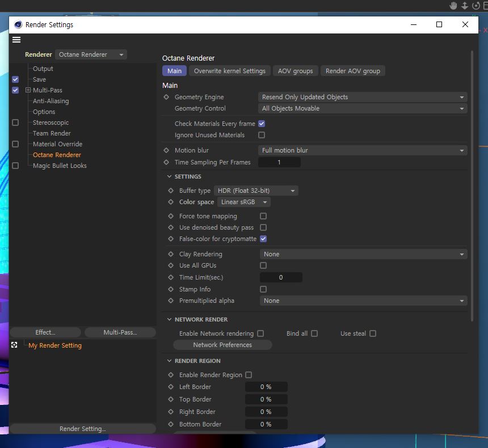
Task: Click the keyframe diamond beside Buffer type
Action: click(x=171, y=191)
